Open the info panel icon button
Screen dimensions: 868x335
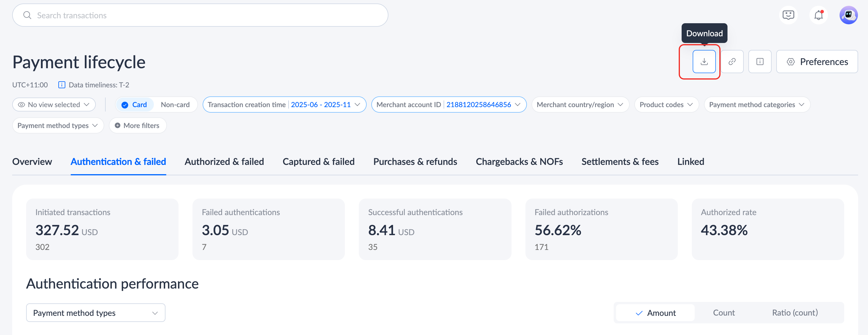759,62
